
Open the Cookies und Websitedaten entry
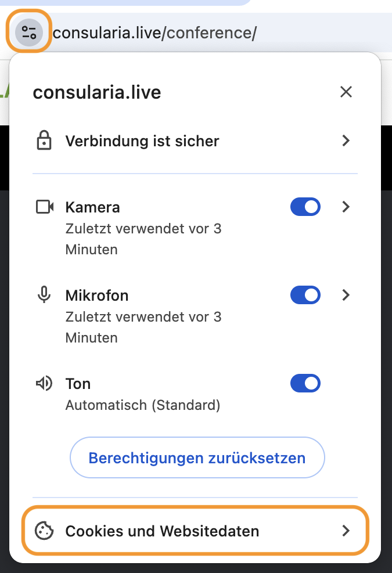coord(195,531)
